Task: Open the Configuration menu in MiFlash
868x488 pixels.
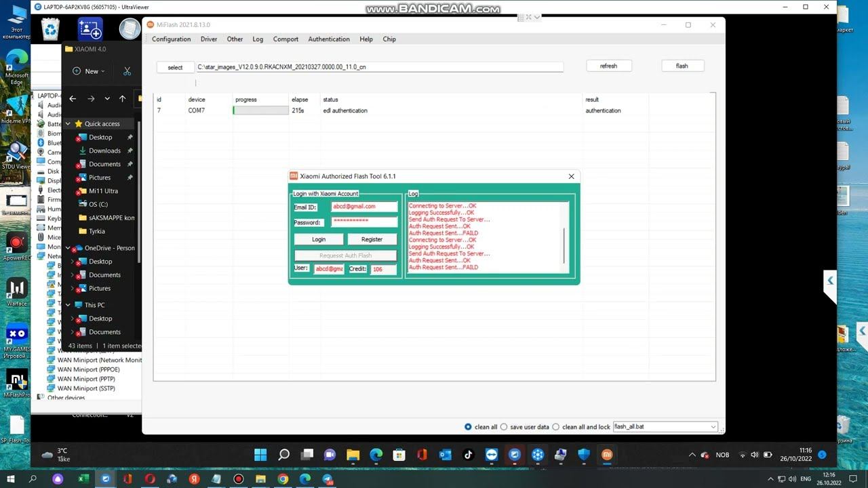Action: [171, 39]
